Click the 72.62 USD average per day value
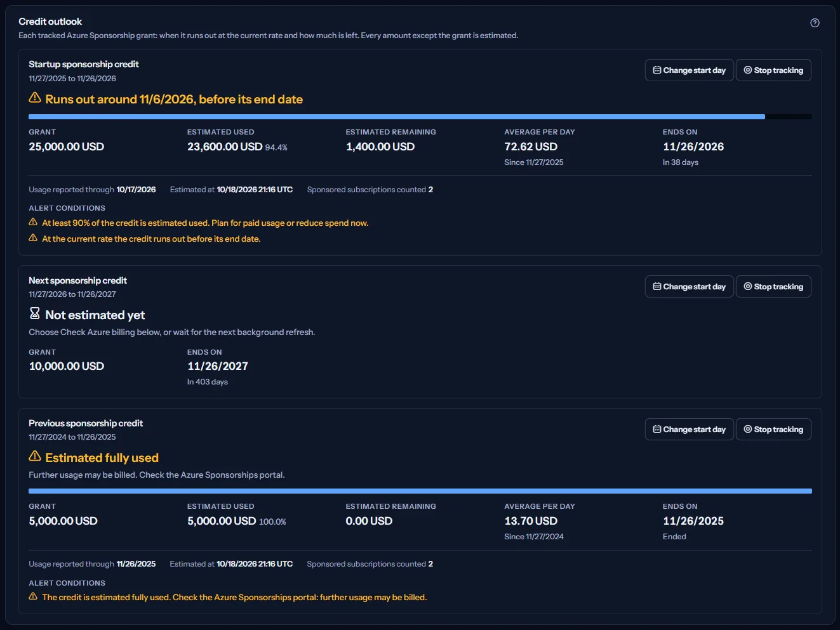The height and width of the screenshot is (630, 840). [x=531, y=147]
